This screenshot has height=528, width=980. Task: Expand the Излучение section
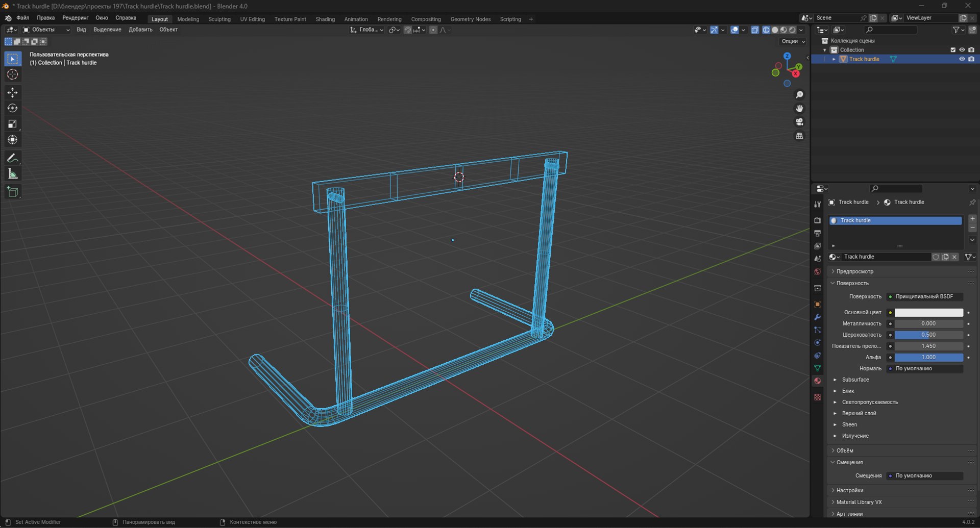click(855, 436)
